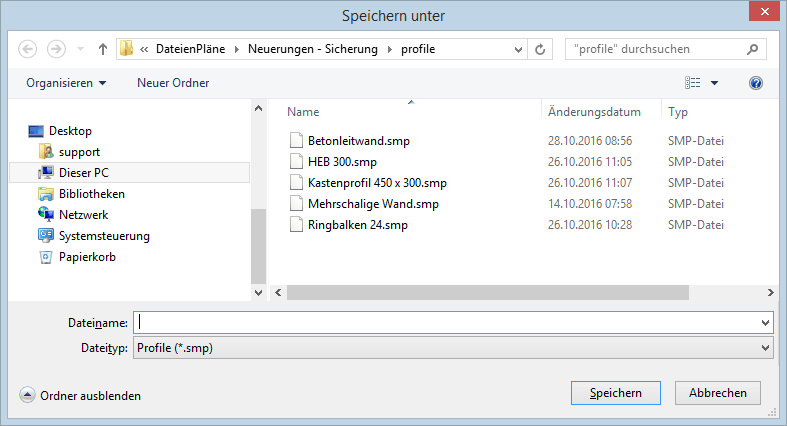Click the Speichern button
The width and height of the screenshot is (787, 426).
[x=615, y=393]
